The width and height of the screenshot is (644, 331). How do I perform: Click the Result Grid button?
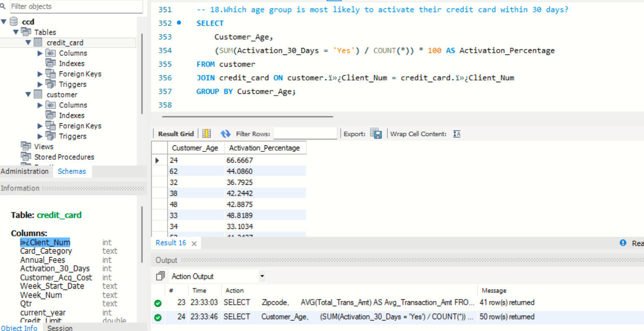(175, 134)
